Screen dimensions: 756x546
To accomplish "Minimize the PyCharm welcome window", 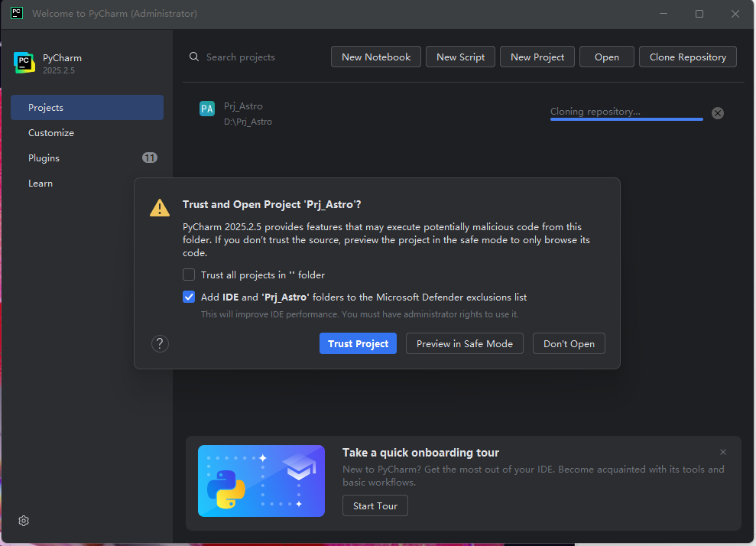I will coord(664,14).
